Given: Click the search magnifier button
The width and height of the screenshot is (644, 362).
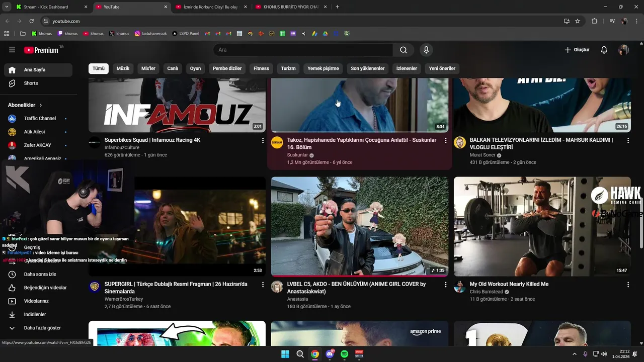Looking at the screenshot, I should [404, 50].
